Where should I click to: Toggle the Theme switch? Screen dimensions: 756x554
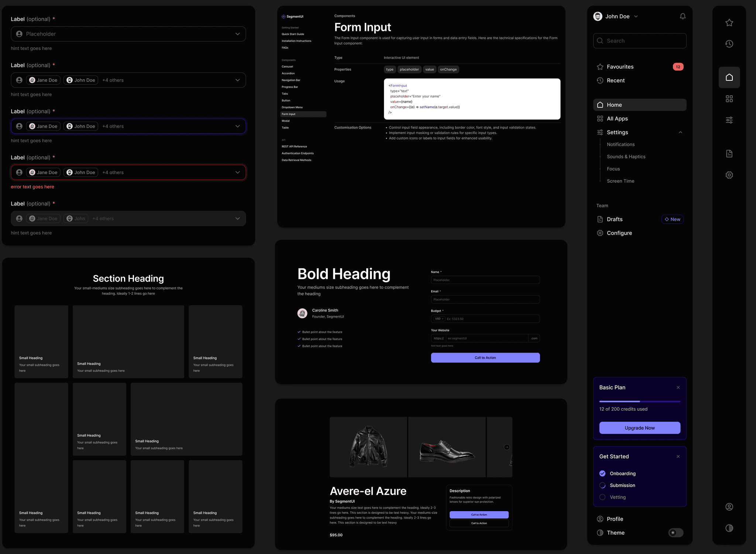[676, 533]
